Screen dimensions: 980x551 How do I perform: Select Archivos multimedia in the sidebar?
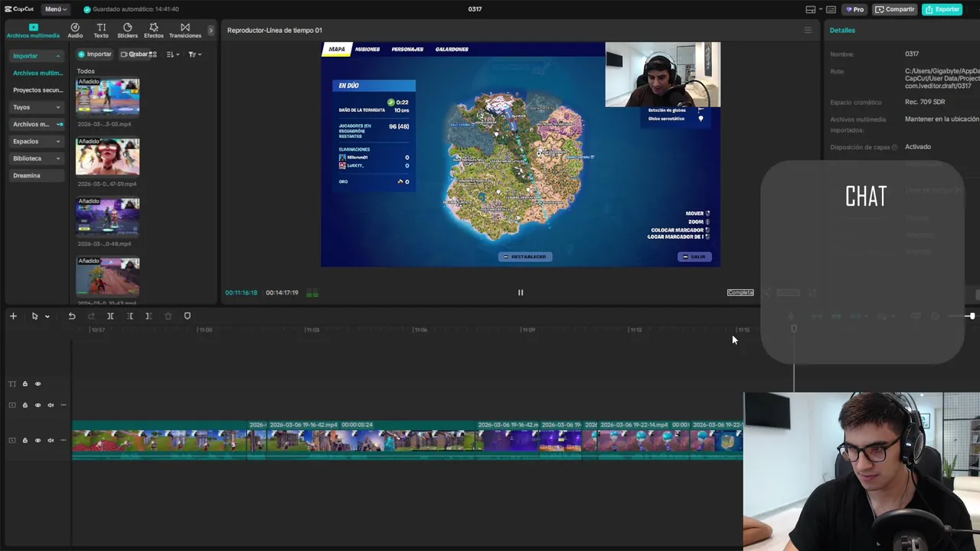tap(38, 73)
